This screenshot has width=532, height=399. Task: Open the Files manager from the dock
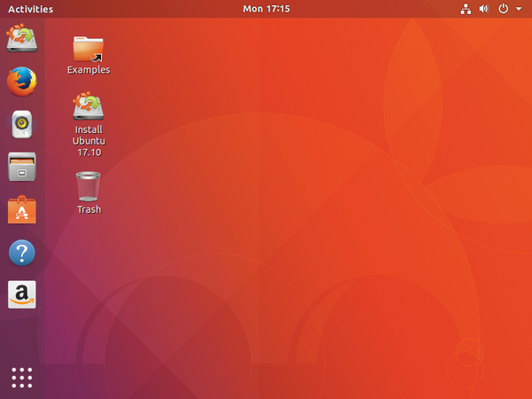[x=21, y=167]
